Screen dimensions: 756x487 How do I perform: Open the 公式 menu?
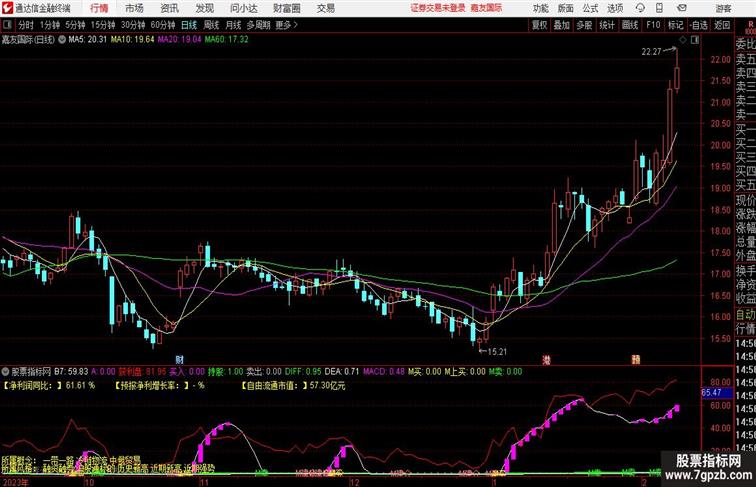click(590, 8)
